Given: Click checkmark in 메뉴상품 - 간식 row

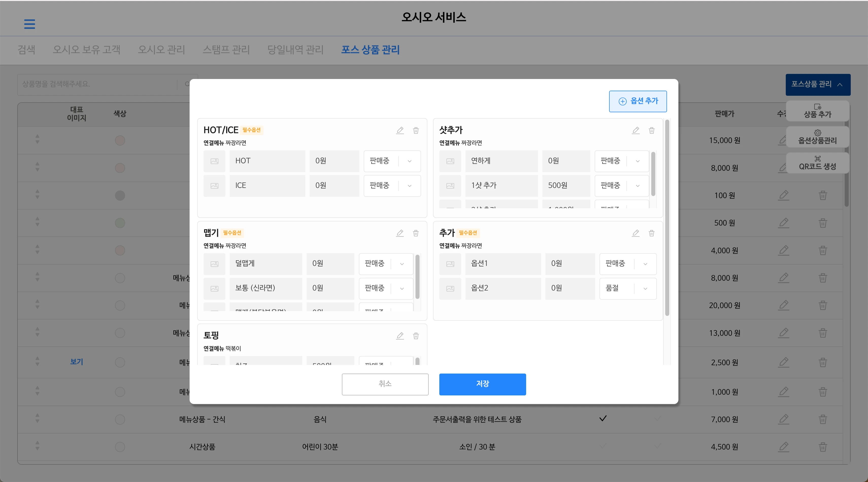Looking at the screenshot, I should 603,419.
